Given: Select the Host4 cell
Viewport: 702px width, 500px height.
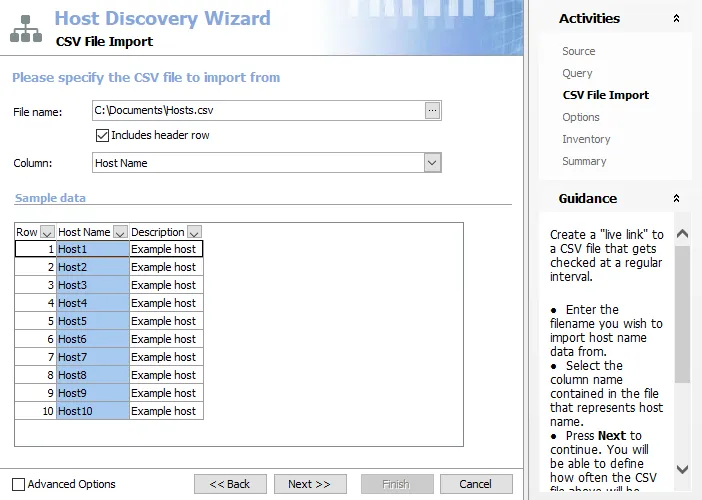Looking at the screenshot, I should [93, 303].
